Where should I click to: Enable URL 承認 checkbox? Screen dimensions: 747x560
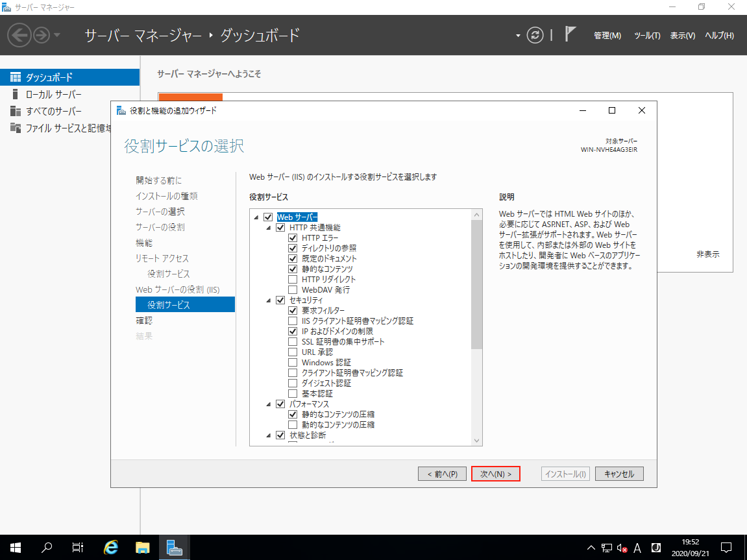293,352
